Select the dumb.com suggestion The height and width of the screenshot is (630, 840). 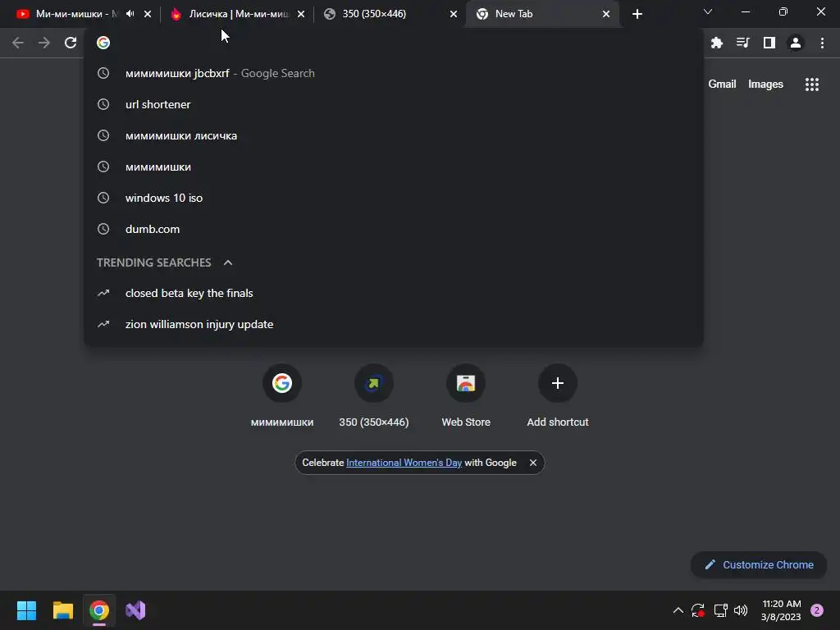394,229
